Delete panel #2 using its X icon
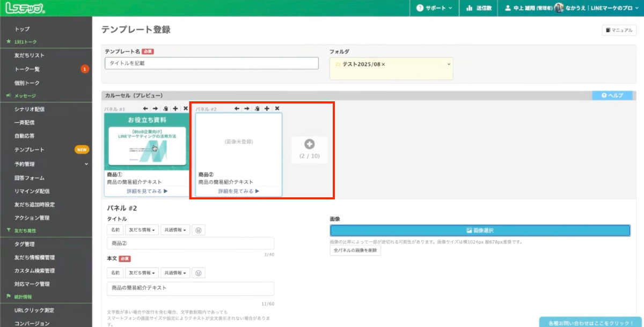 [277, 108]
